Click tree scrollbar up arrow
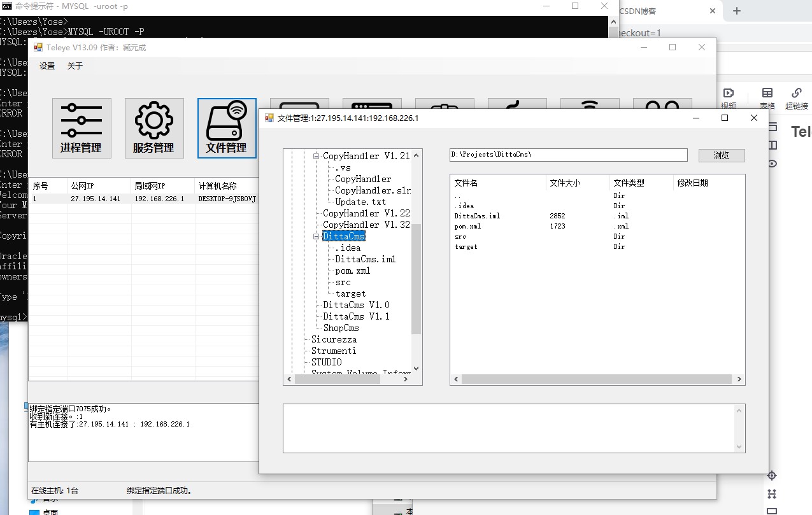Screen dimensions: 812x515 417,155
